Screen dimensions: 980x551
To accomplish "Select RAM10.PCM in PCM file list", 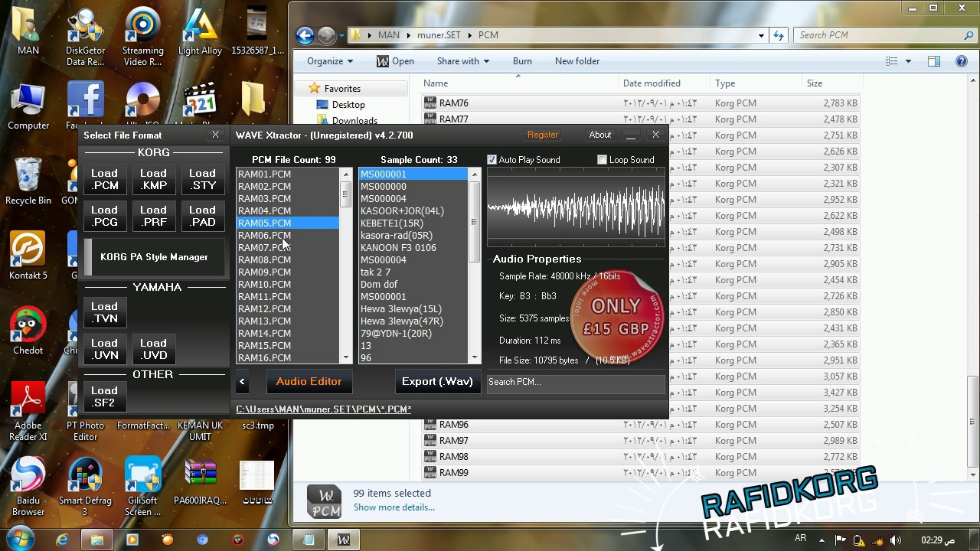I will pos(288,284).
